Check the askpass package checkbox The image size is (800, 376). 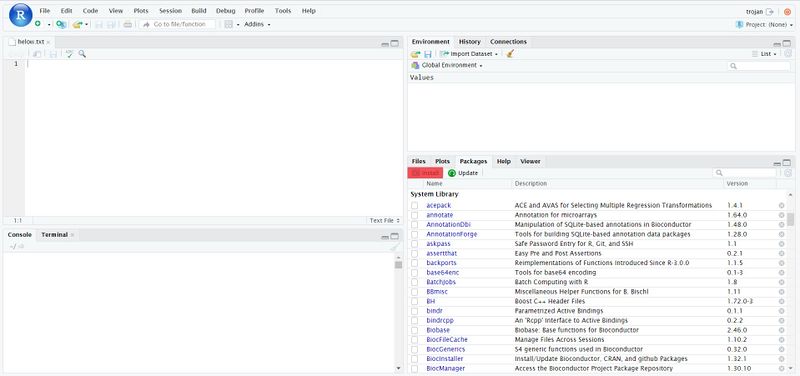[x=415, y=244]
